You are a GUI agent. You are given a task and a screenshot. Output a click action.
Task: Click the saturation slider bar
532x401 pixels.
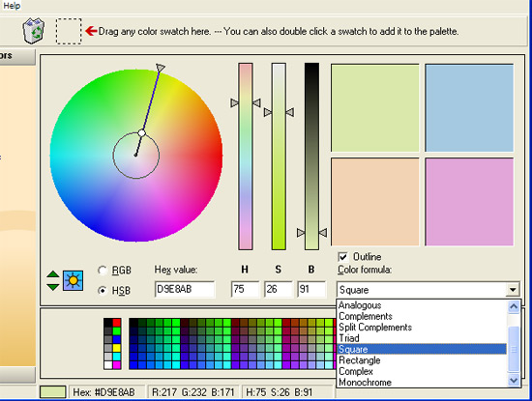pyautogui.click(x=279, y=157)
